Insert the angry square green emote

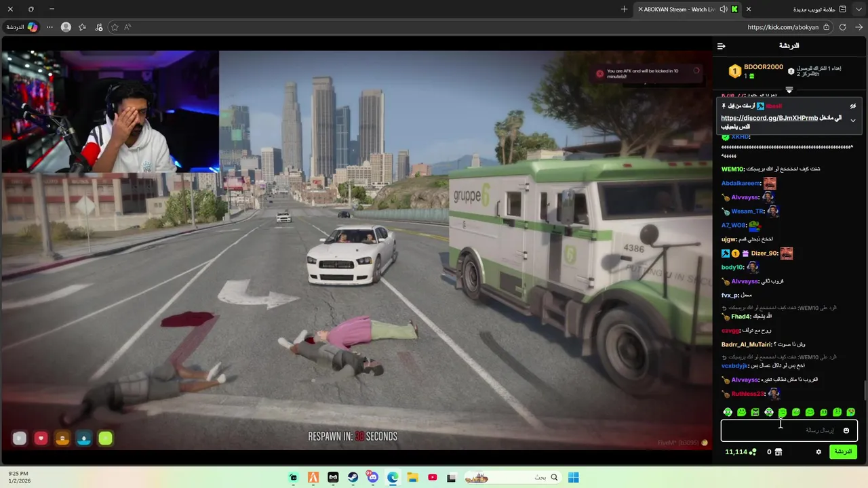[x=755, y=412]
